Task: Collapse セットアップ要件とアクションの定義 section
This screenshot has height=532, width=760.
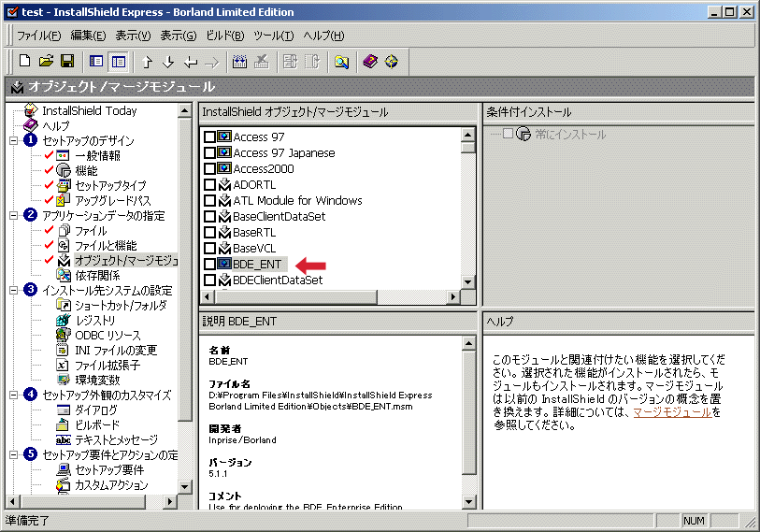Action: point(14,455)
